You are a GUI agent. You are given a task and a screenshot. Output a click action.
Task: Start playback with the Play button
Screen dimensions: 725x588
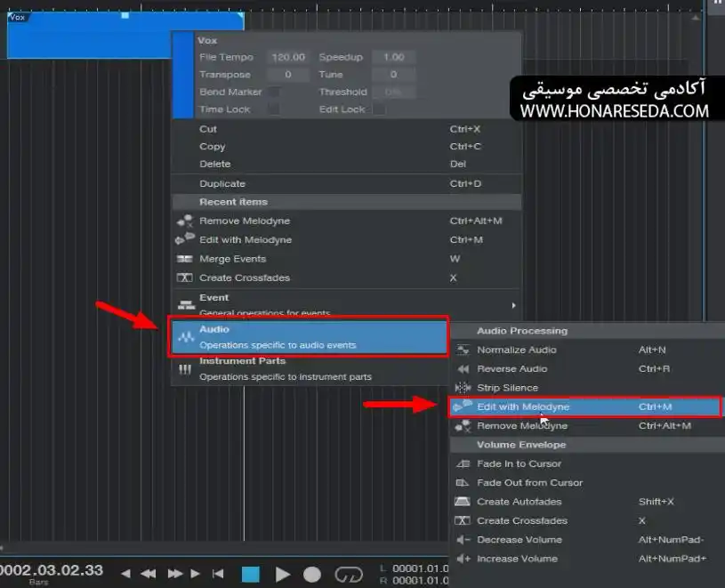point(283,575)
